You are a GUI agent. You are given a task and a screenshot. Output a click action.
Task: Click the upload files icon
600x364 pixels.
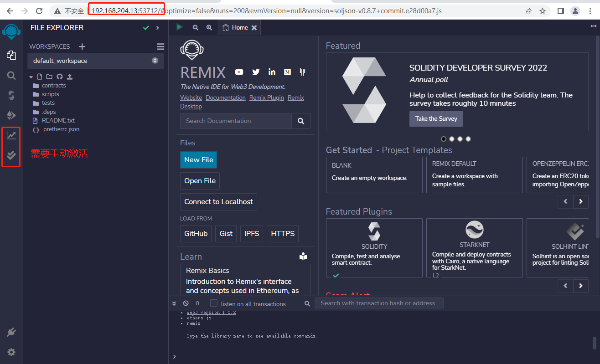[70, 77]
